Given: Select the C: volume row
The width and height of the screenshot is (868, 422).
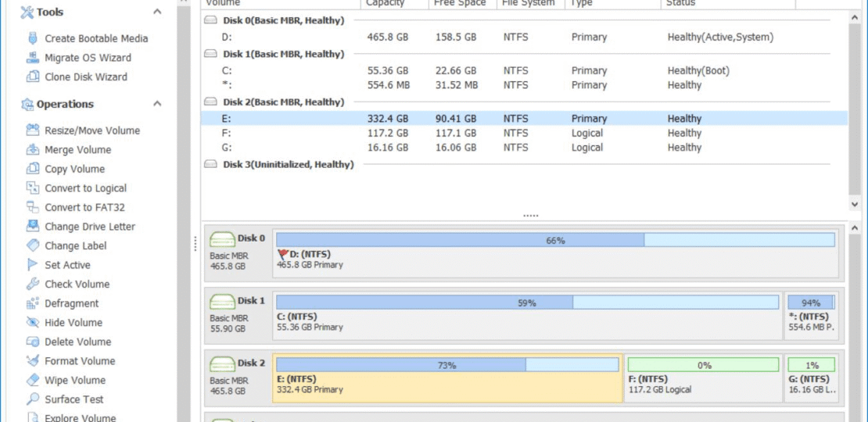Looking at the screenshot, I should 524,71.
